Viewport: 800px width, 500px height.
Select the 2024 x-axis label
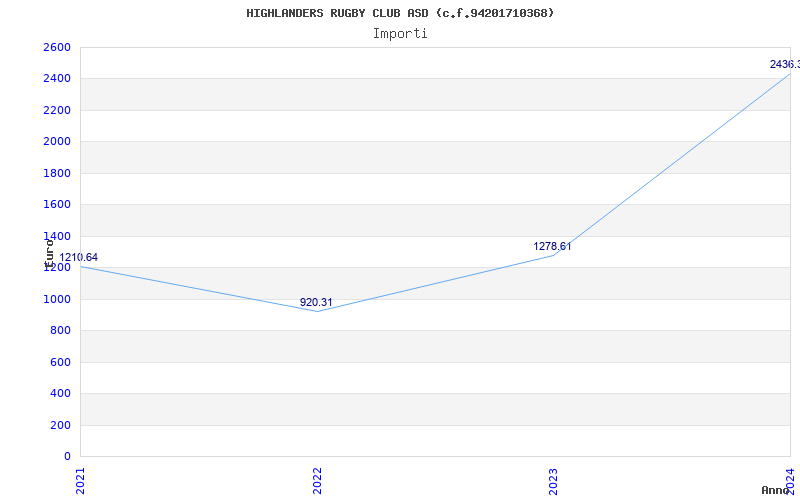tap(791, 481)
